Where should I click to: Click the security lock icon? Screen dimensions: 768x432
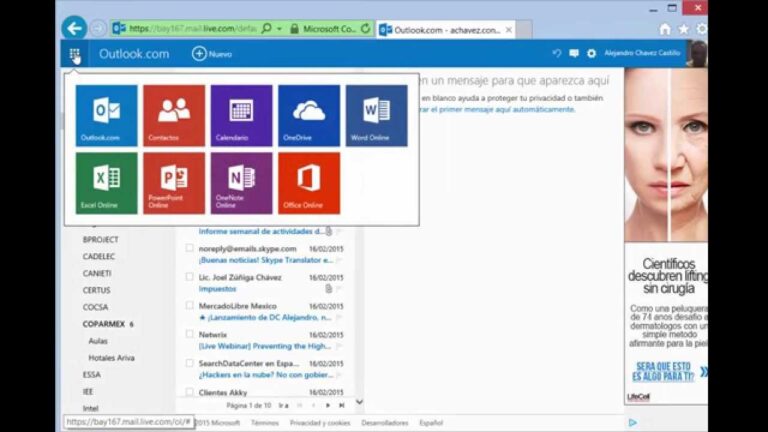(x=294, y=29)
